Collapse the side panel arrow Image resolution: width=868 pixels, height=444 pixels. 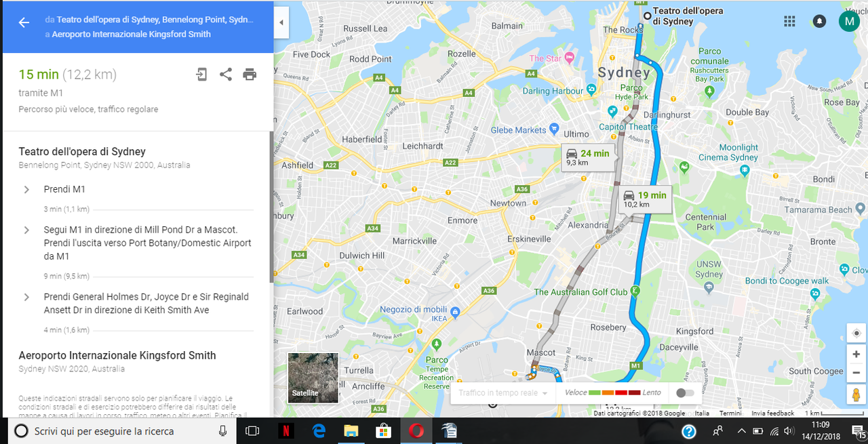coord(281,22)
